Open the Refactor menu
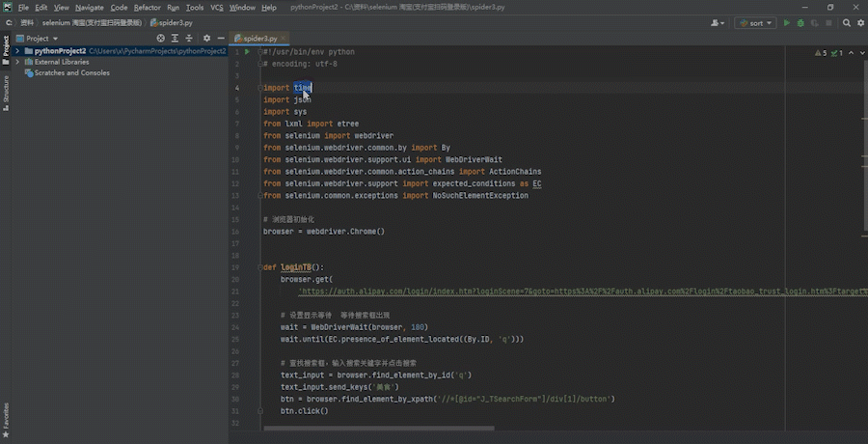This screenshot has width=868, height=444. 148,8
